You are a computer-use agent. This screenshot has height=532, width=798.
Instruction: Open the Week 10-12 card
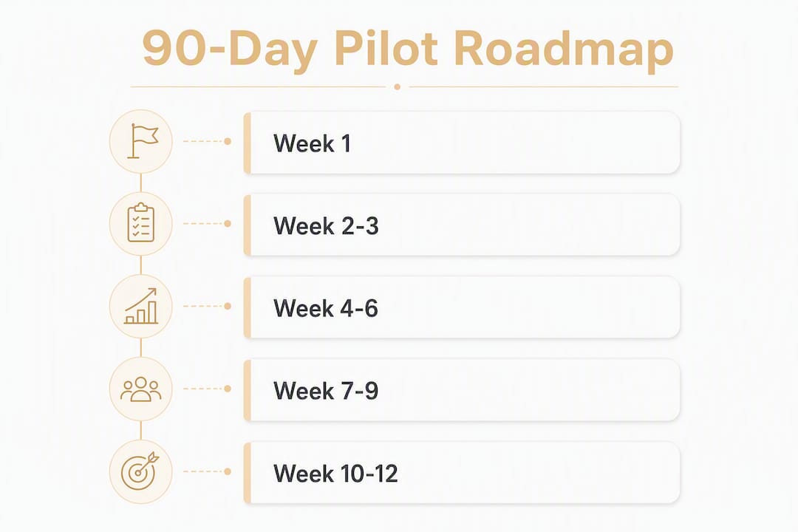tap(462, 473)
